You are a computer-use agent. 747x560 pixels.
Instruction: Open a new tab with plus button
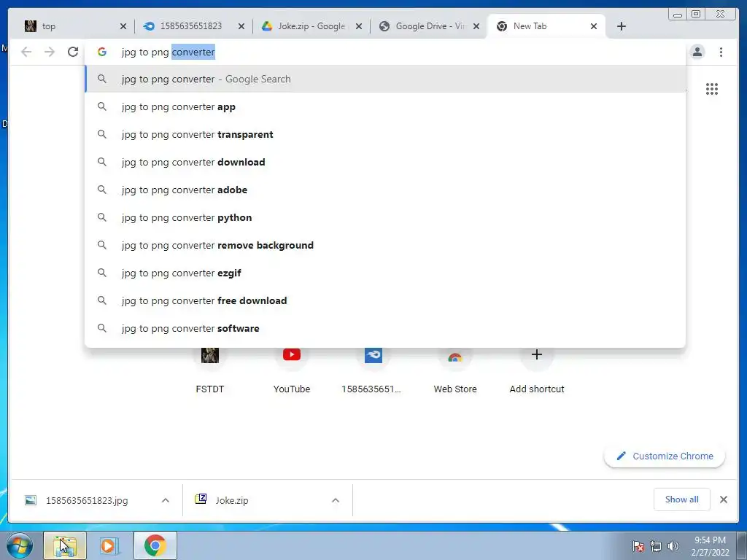click(x=622, y=26)
